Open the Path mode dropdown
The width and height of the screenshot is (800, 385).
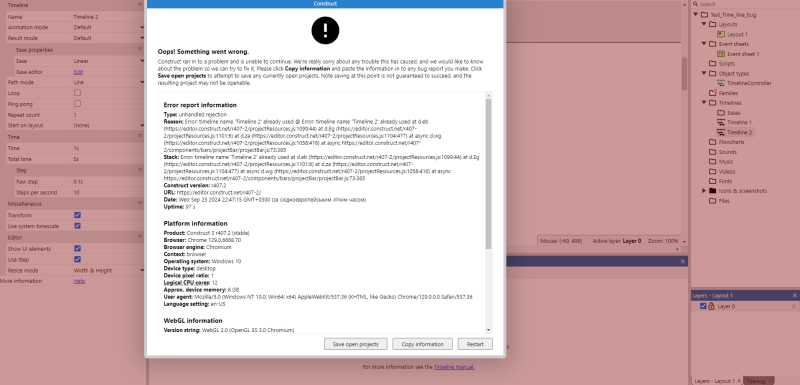[108, 82]
